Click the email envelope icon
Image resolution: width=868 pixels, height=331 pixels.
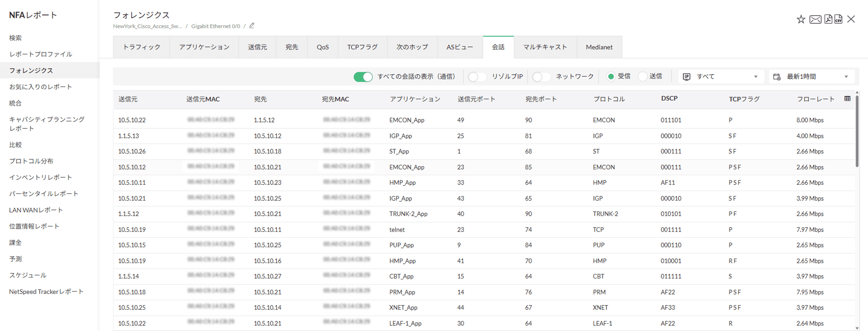click(x=815, y=19)
